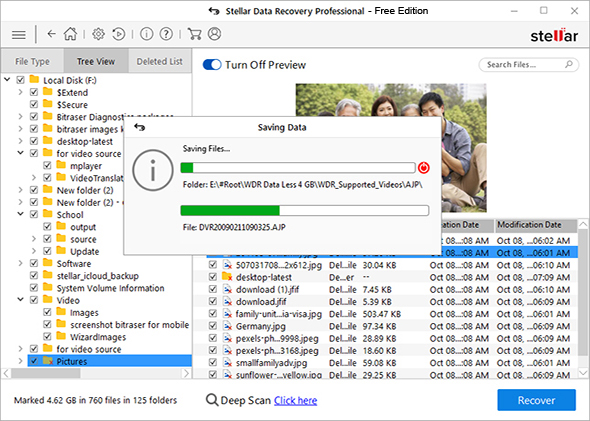590x421 pixels.
Task: Click the $Secure folder icon
Action: point(48,104)
